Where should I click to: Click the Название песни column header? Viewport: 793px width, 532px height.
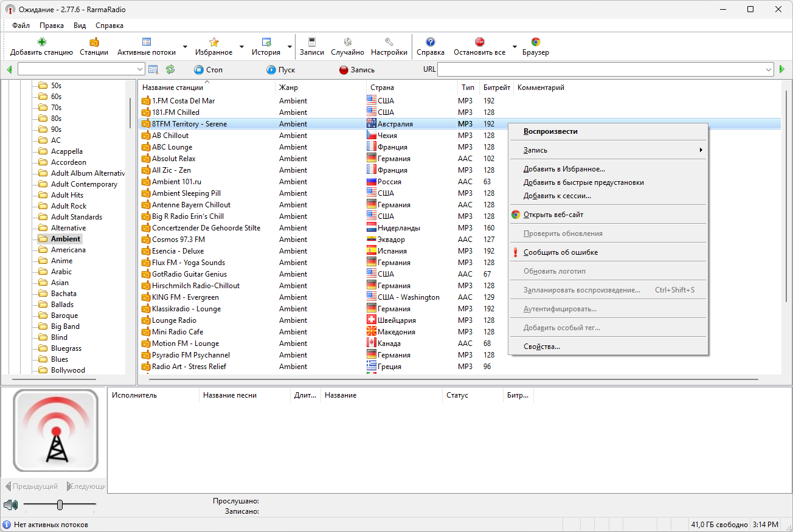pos(244,395)
